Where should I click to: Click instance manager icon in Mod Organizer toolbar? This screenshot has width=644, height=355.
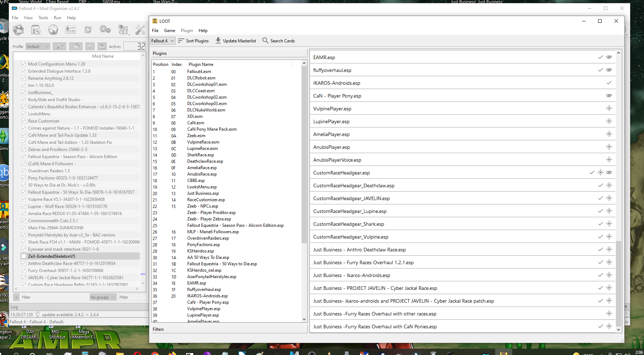(x=18, y=30)
